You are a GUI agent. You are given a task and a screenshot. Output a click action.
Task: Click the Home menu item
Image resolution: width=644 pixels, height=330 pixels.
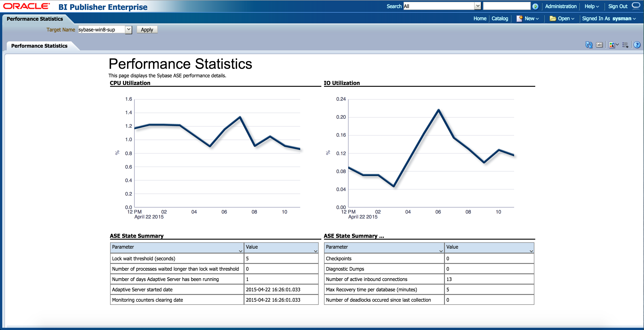coord(480,18)
